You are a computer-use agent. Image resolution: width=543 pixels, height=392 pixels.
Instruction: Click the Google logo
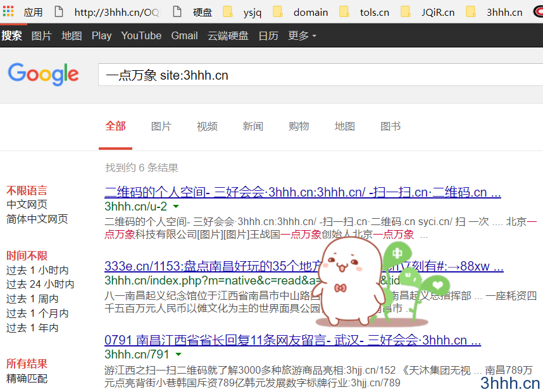click(x=43, y=75)
